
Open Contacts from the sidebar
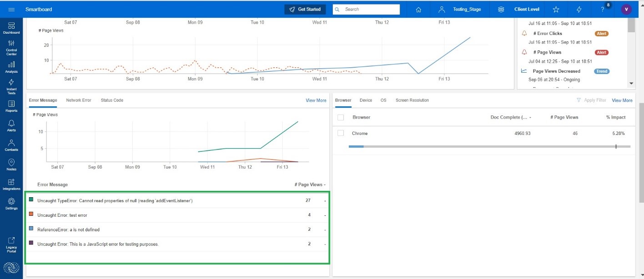[x=11, y=145]
